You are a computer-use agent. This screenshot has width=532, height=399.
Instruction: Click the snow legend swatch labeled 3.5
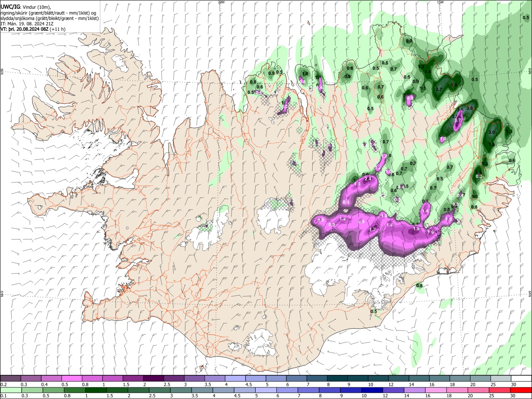(214, 379)
